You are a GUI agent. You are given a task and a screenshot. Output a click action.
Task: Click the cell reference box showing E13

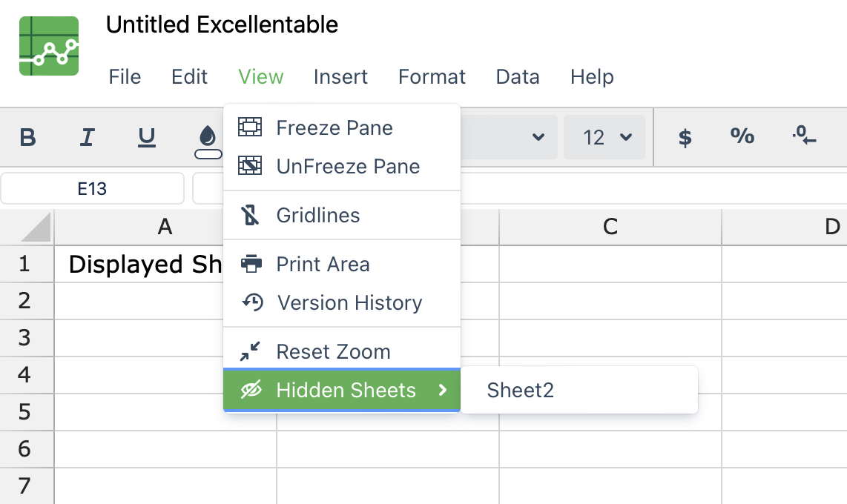click(93, 189)
